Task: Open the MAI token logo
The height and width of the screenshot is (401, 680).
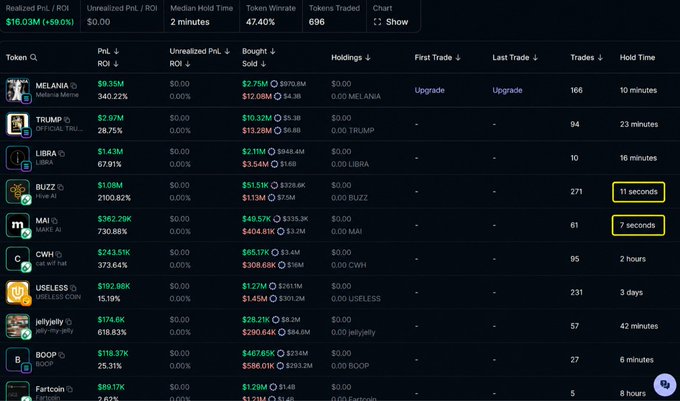Action: [17, 225]
